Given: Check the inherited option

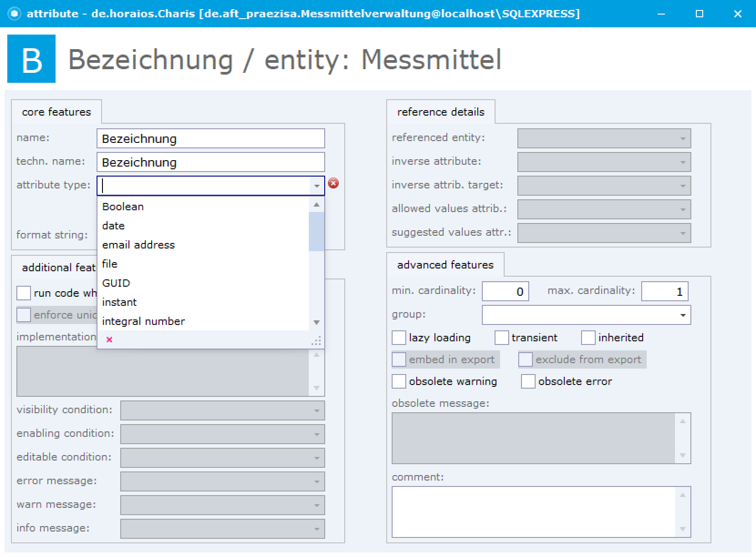Looking at the screenshot, I should (588, 338).
